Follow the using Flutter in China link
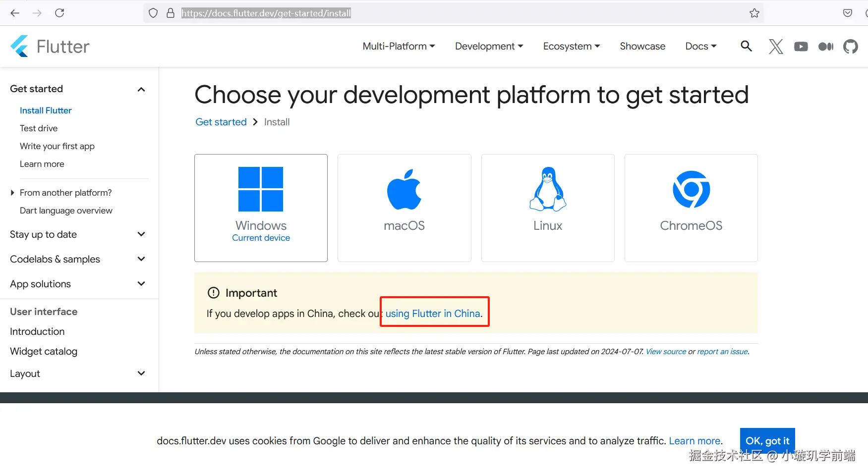The image size is (868, 475). coord(433,314)
